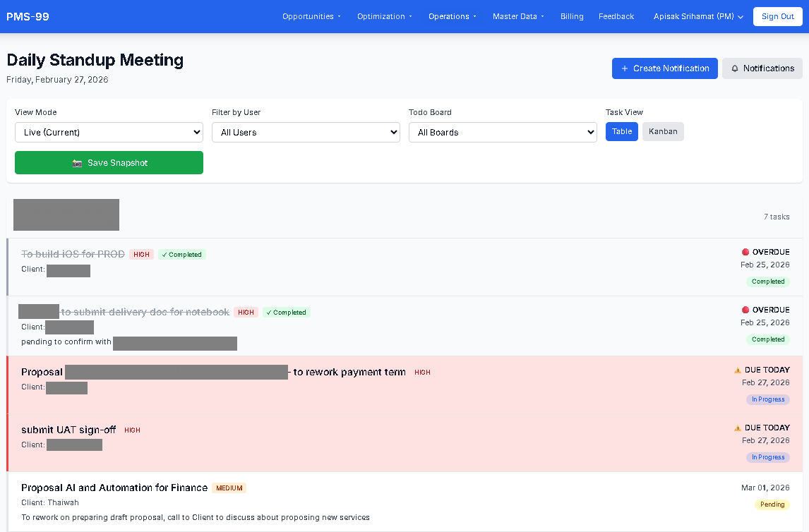Expand the Filter by User dropdown
Screen dimensions: 809x532
click(x=306, y=133)
